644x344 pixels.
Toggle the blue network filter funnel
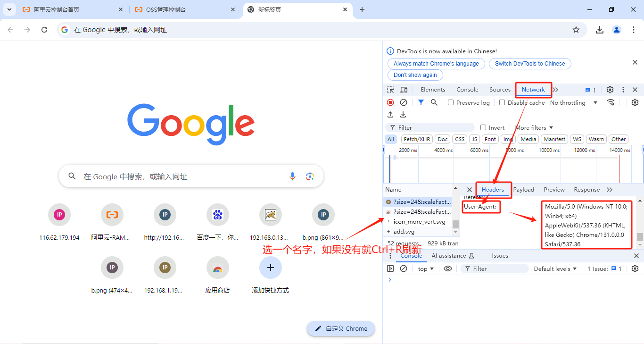click(421, 102)
